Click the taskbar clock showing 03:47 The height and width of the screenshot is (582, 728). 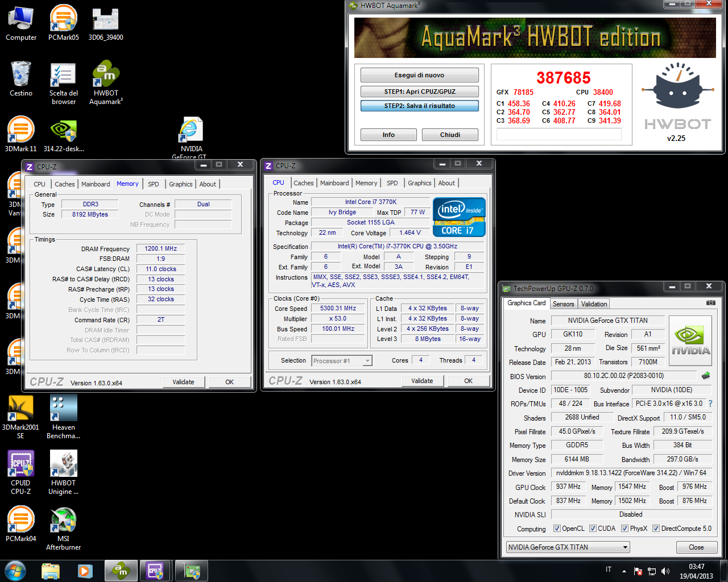pos(696,571)
